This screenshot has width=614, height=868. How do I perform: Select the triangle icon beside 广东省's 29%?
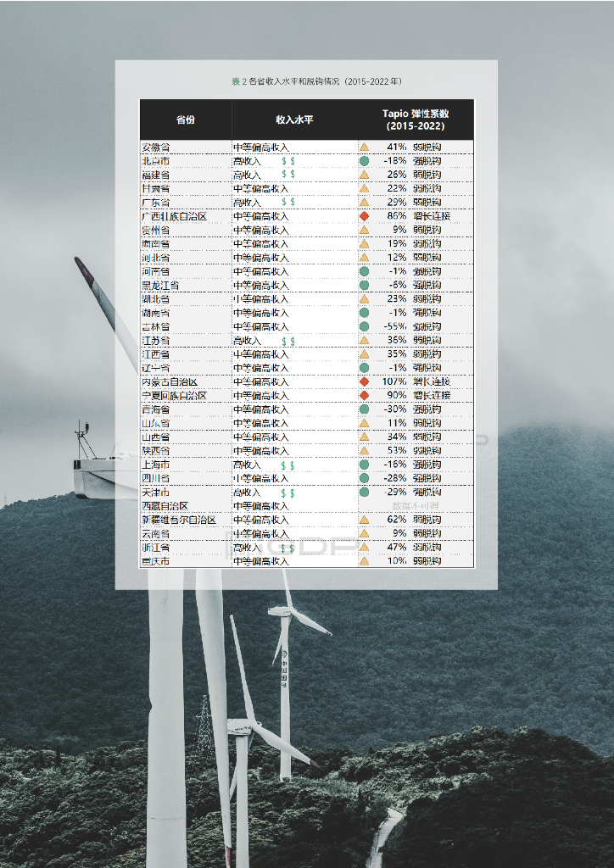click(x=364, y=203)
